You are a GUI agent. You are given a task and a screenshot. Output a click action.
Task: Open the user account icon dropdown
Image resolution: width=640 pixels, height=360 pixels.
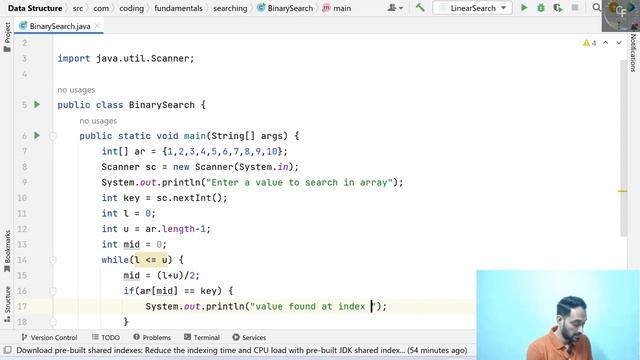pos(395,8)
